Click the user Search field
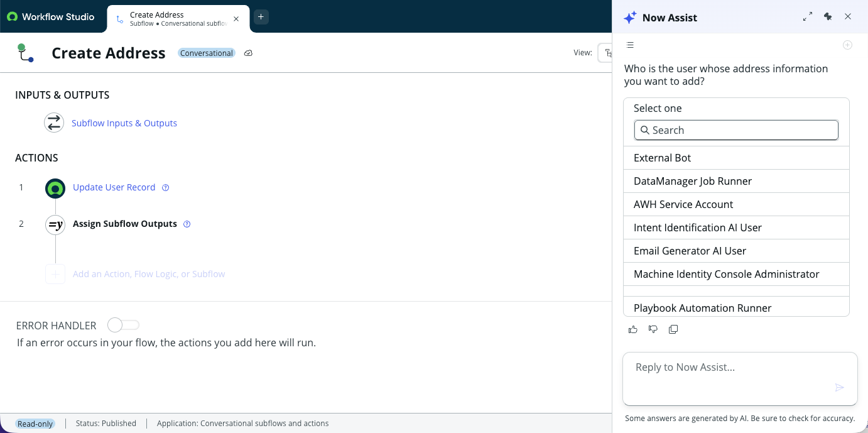The width and height of the screenshot is (868, 433). click(x=736, y=130)
